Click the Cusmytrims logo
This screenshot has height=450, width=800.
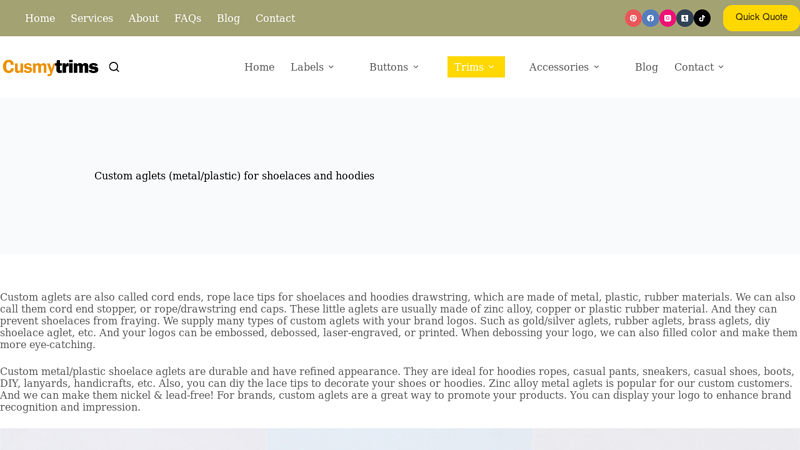[x=51, y=67]
